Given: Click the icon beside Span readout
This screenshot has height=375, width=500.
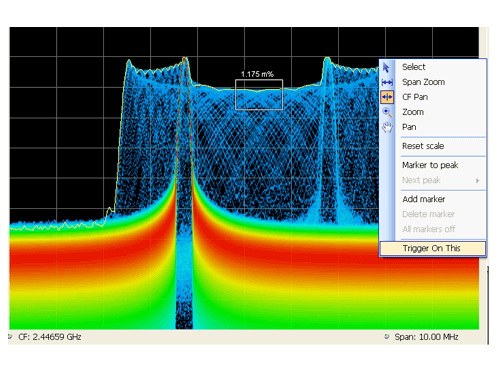Looking at the screenshot, I should (x=387, y=337).
